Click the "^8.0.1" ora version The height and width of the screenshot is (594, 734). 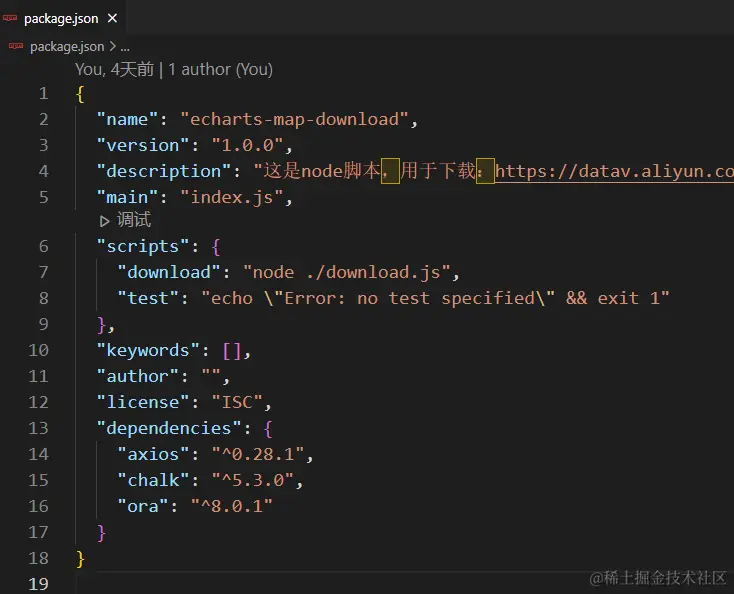[232, 506]
